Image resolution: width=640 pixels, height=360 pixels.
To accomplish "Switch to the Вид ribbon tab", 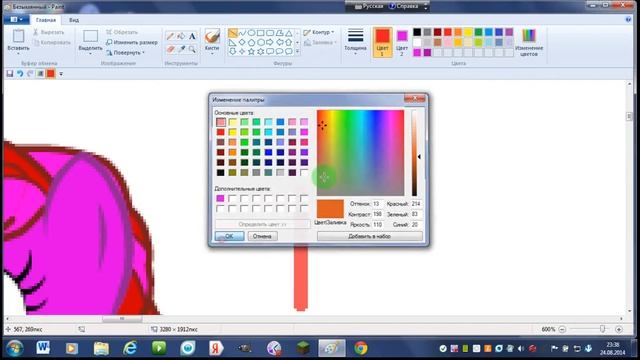I will pyautogui.click(x=74, y=20).
